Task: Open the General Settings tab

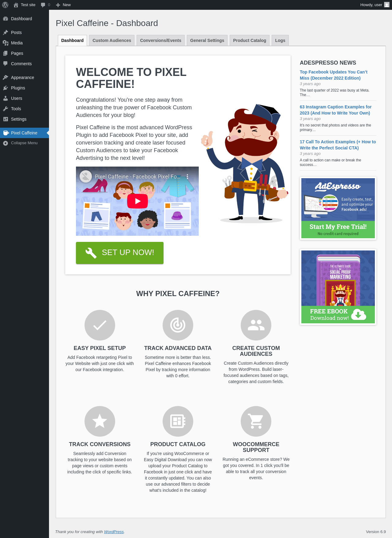Action: (x=207, y=40)
